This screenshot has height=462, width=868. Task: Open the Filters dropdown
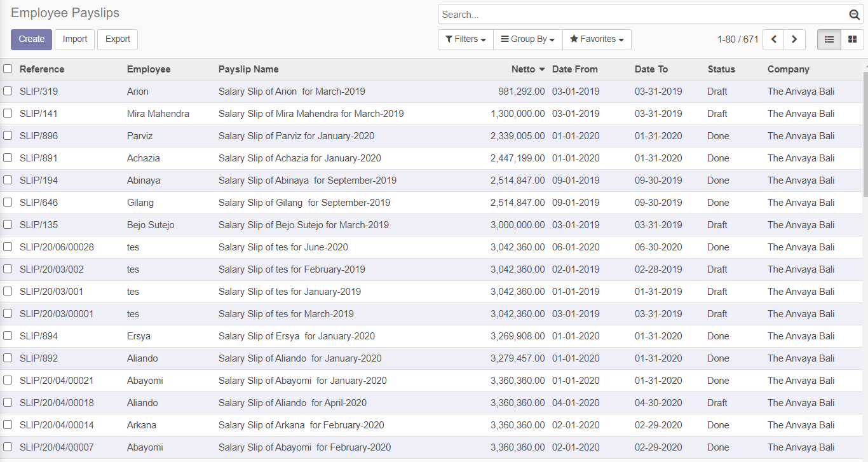(x=466, y=39)
